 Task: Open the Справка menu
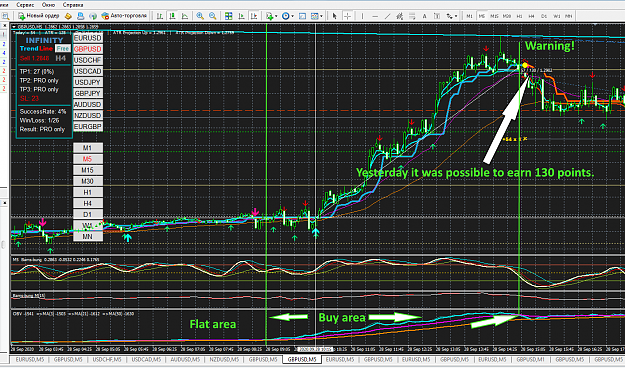click(x=73, y=5)
